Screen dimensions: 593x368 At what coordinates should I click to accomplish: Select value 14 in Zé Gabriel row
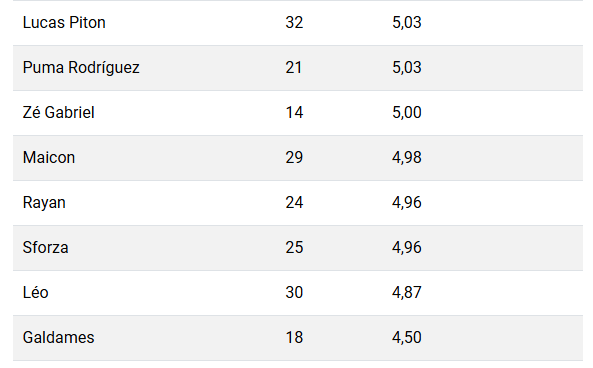coord(294,113)
